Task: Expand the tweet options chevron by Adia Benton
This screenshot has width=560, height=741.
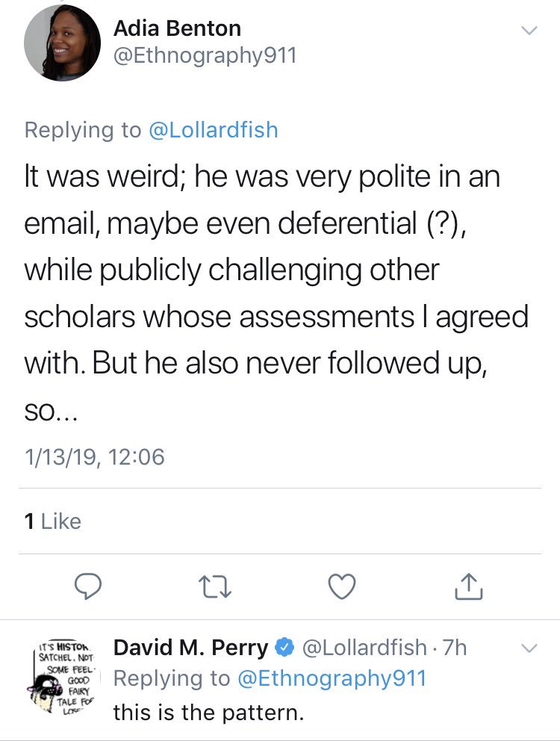Action: (529, 31)
